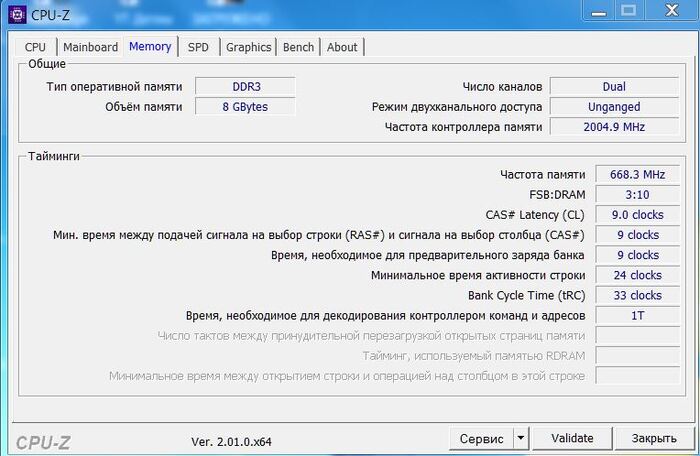
Task: Click the Частота памяти label
Action: pyautogui.click(x=542, y=174)
